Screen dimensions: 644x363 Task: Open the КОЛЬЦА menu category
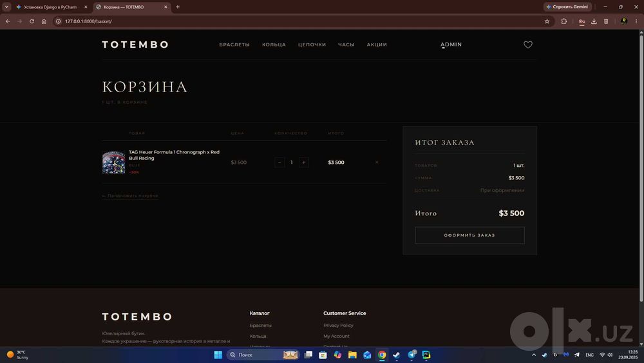pos(274,44)
